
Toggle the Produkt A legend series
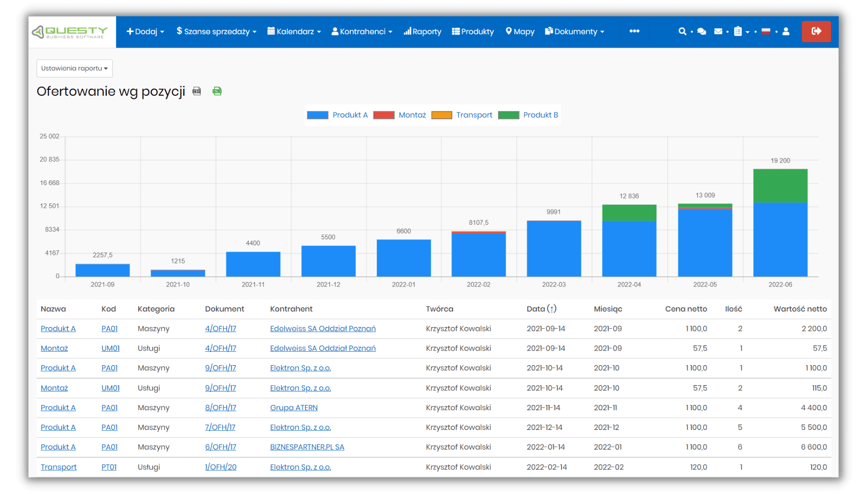[x=337, y=115]
